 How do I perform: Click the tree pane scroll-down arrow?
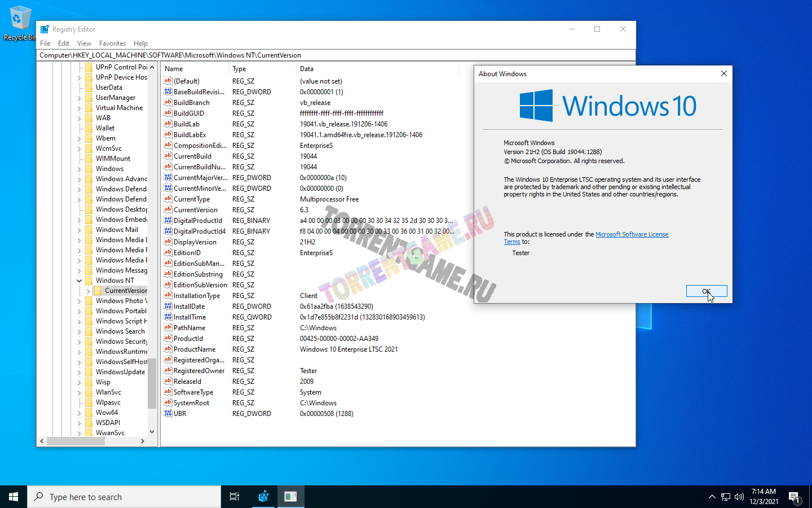pyautogui.click(x=152, y=432)
